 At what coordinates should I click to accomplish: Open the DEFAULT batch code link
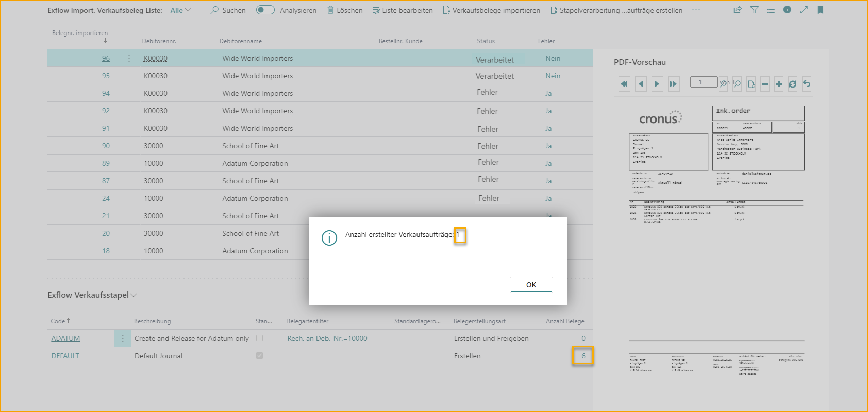pyautogui.click(x=65, y=356)
